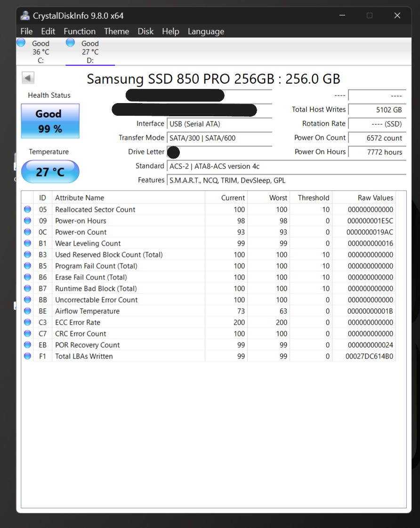Screen dimensions: 420x528
Task: Open the Language menu
Action: [x=206, y=32]
